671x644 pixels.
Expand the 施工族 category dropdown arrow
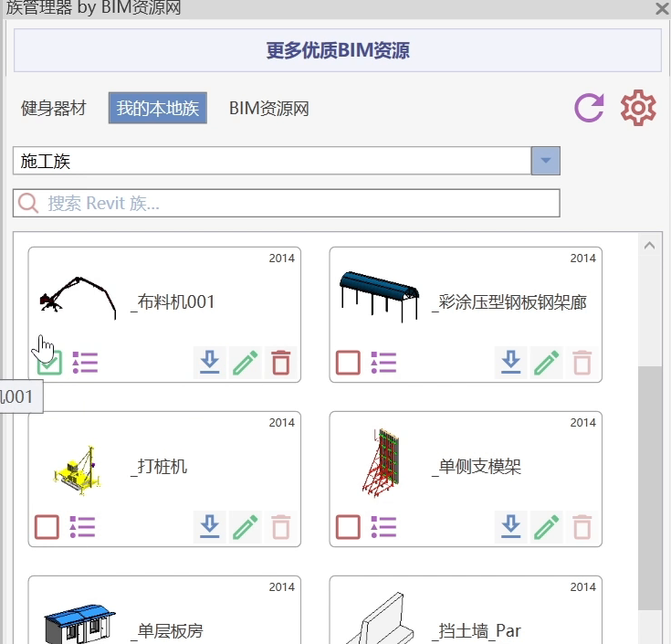tap(546, 161)
